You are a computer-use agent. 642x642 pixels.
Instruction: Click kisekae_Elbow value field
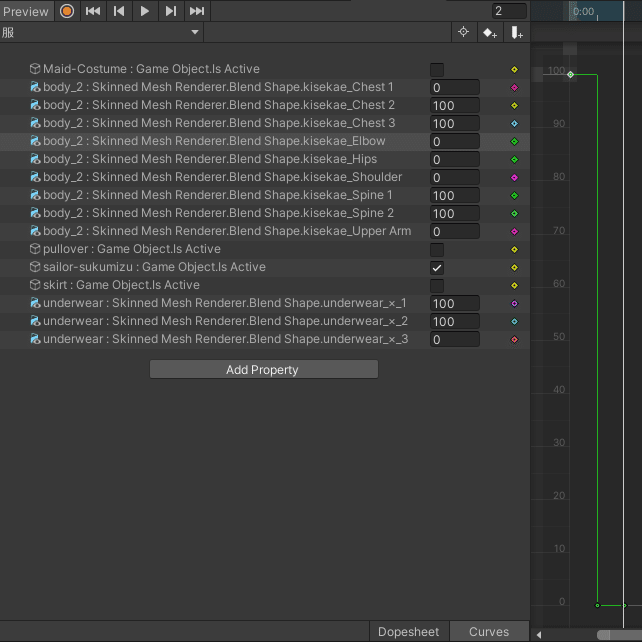point(454,142)
